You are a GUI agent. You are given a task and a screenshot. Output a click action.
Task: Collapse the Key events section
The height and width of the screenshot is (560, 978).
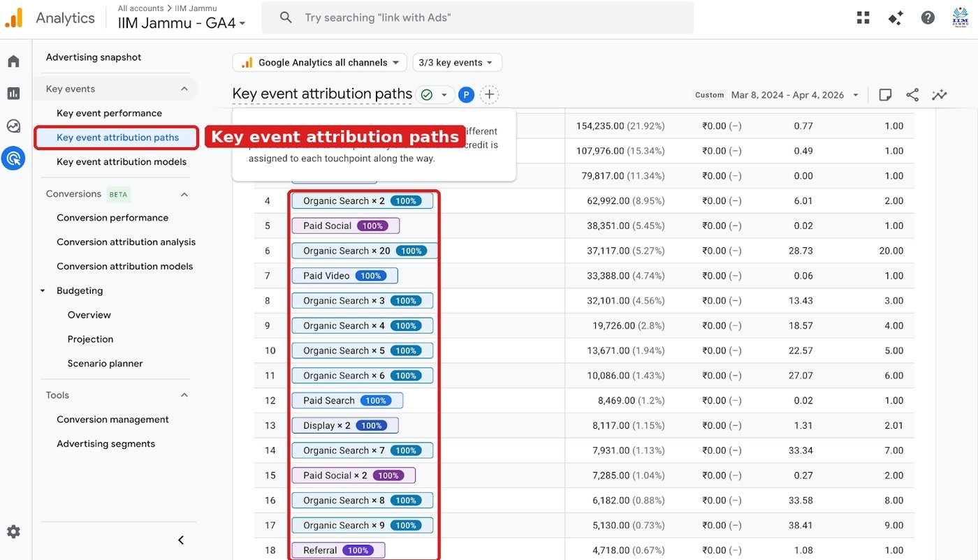(x=184, y=89)
